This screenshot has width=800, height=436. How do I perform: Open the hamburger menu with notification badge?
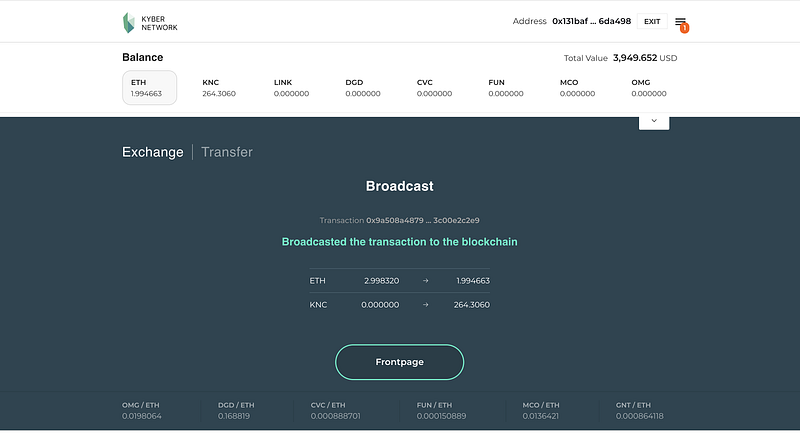point(681,23)
